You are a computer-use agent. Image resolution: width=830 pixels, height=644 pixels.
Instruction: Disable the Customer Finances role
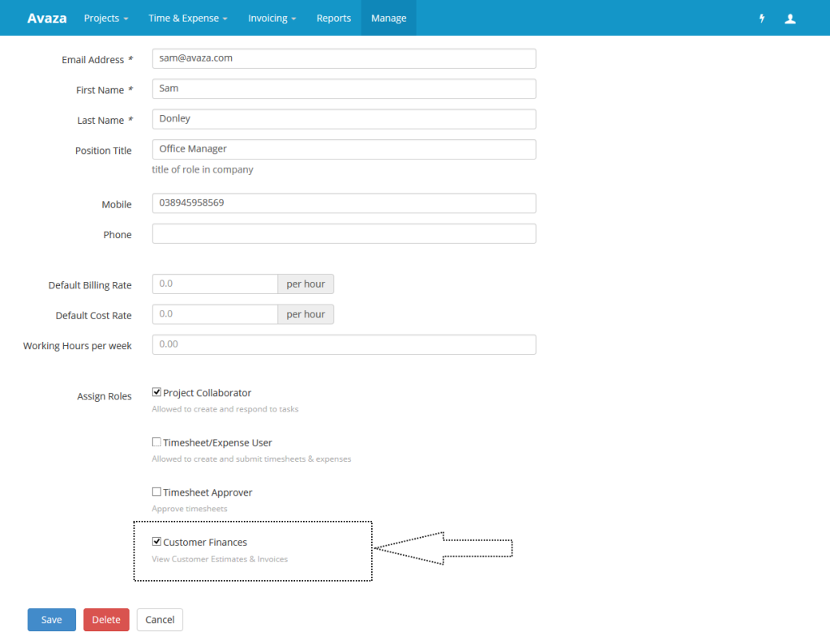click(x=156, y=541)
